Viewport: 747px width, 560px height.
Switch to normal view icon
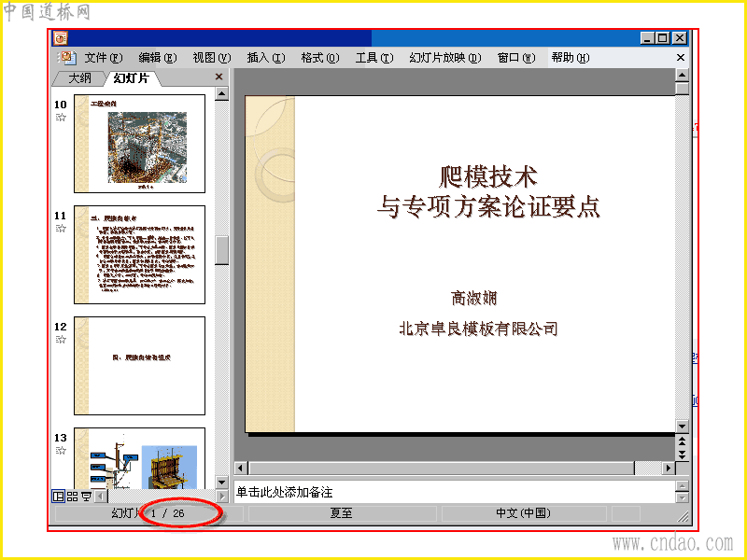pyautogui.click(x=58, y=497)
